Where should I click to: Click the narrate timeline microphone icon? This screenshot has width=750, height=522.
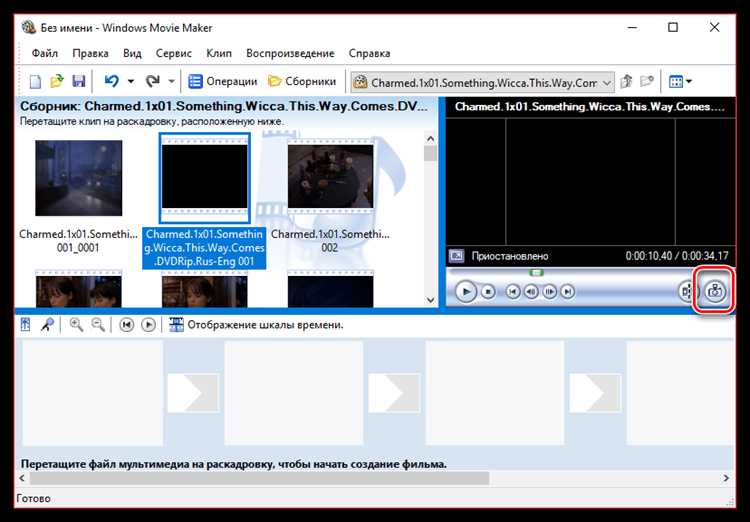pos(47,325)
